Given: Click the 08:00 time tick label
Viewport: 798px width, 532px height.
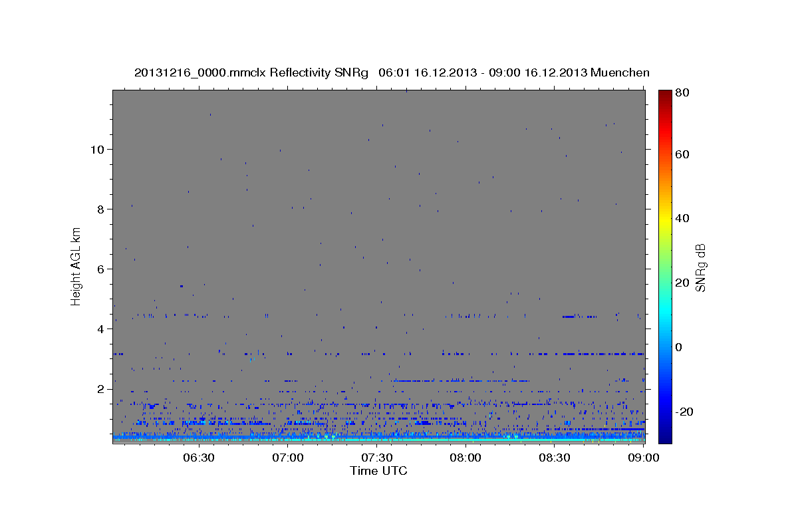Looking at the screenshot, I should 465,458.
